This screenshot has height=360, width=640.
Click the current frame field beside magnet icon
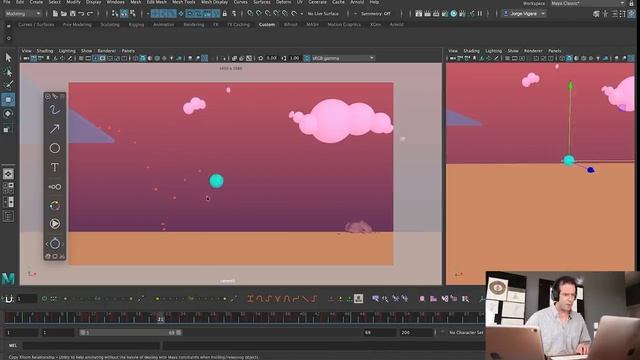point(26,299)
